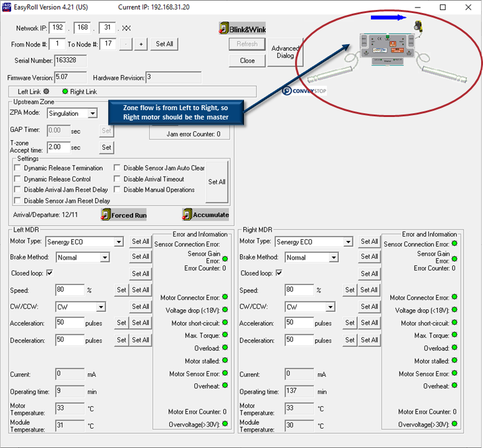Screen dimensions: 483x448
Task: Click Left MDR Deceleration input field
Action: (x=70, y=340)
